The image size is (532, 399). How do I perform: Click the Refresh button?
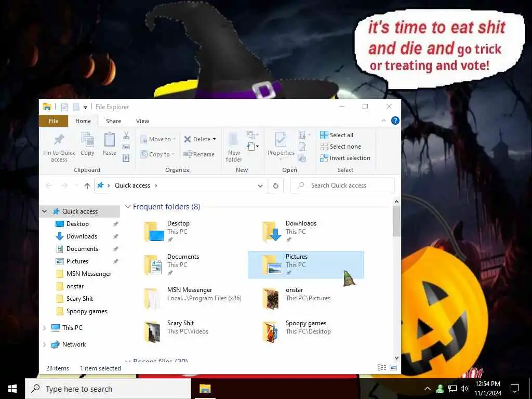276,185
